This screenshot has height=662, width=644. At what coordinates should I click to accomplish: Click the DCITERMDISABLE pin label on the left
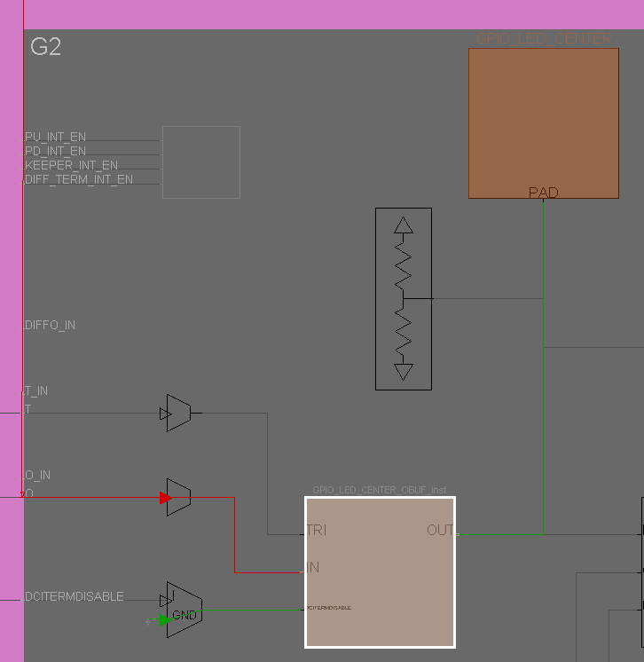[x=75, y=596]
